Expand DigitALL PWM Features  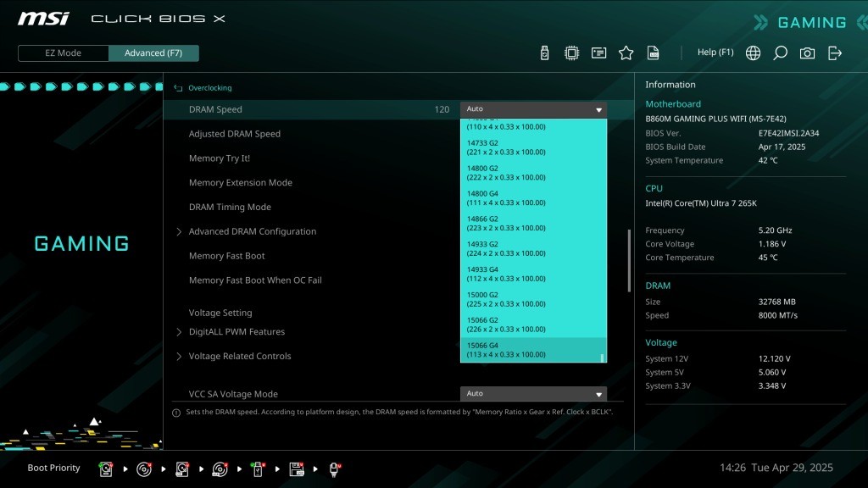pos(236,332)
